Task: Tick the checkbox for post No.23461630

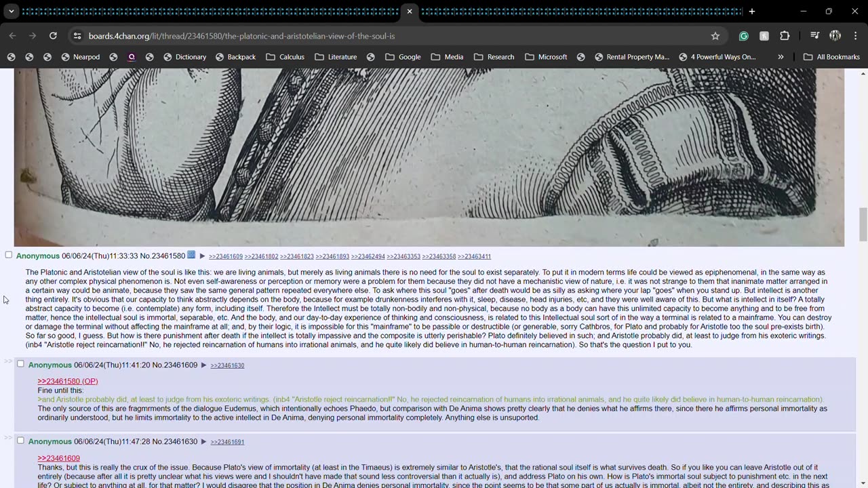Action: pyautogui.click(x=20, y=441)
